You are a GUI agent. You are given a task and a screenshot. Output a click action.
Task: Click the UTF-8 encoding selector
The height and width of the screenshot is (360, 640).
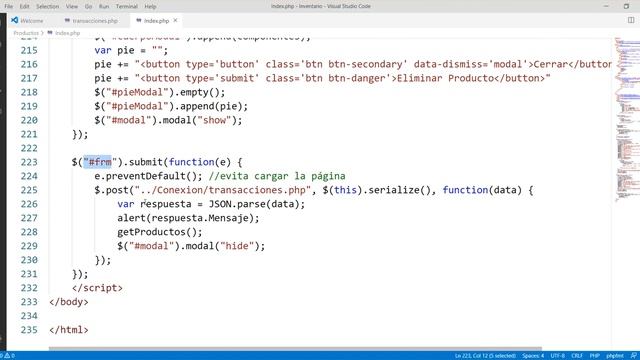(558, 356)
